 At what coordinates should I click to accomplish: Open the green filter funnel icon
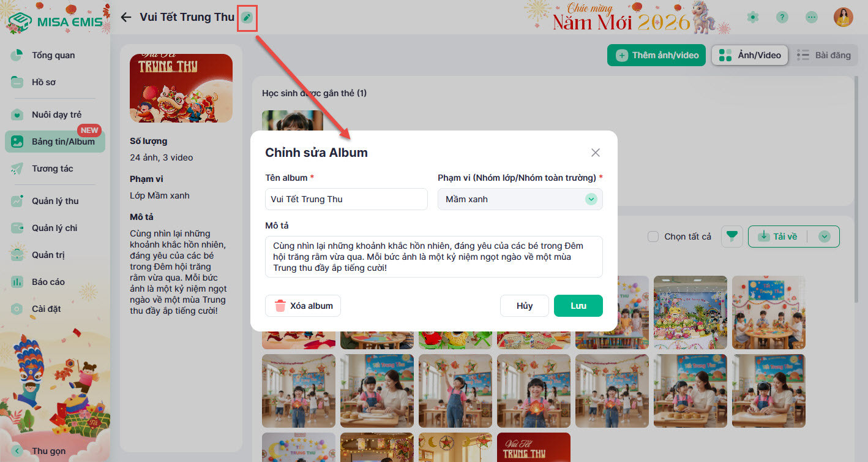(732, 237)
